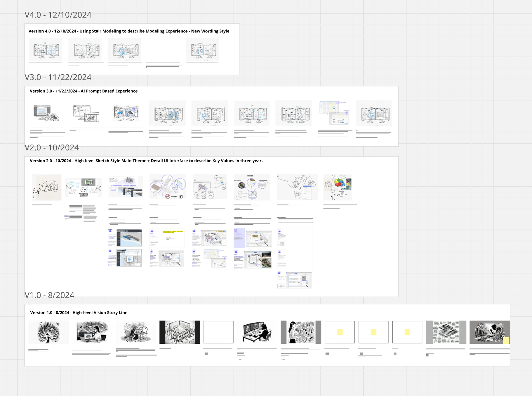Select 'Version 3.0 - AI Prompt Based Experience' title
Viewport: 532px width, 396px height.
84,91
